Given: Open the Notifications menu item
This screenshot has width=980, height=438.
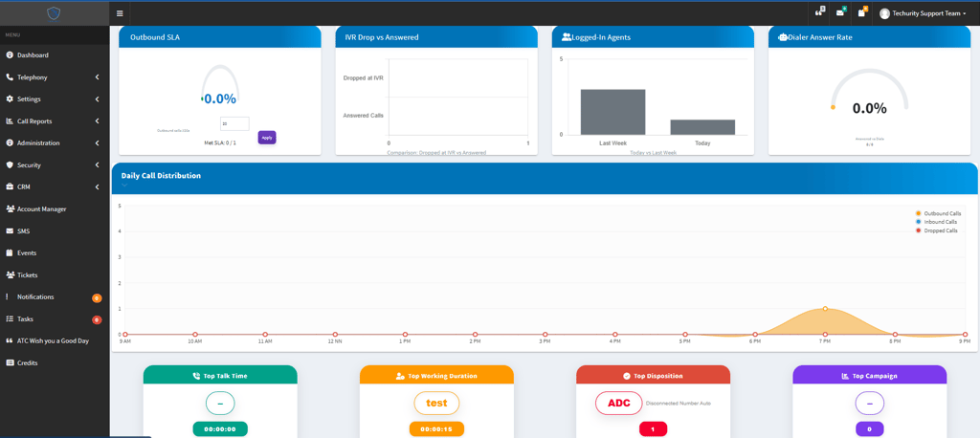Looking at the screenshot, I should 55,296.
